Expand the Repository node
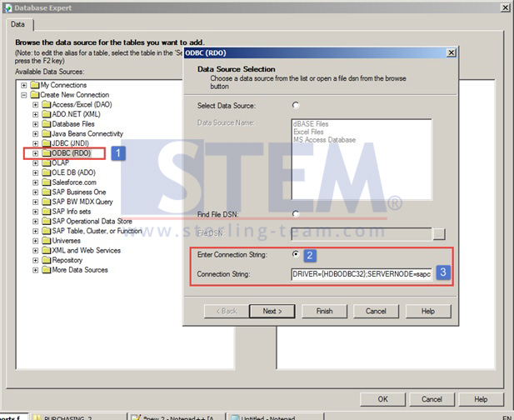Image resolution: width=514 pixels, height=420 pixels. tap(35, 260)
